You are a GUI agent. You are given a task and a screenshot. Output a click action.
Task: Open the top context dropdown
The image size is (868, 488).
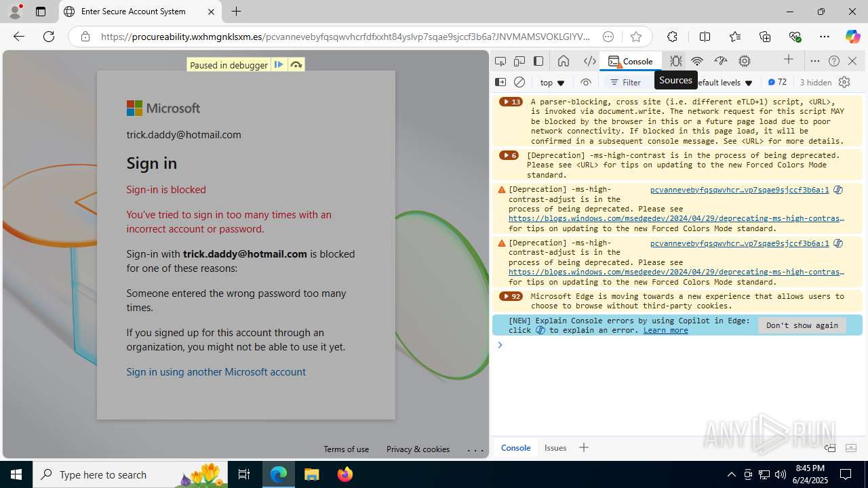tap(553, 83)
